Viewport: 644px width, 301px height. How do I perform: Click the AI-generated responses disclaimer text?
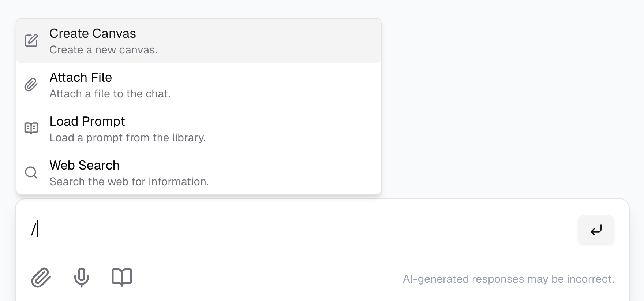click(x=509, y=278)
